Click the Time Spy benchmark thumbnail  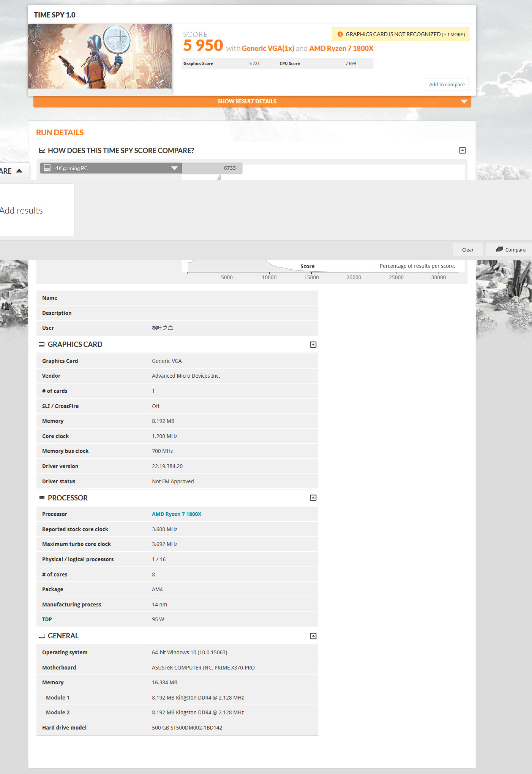100,56
